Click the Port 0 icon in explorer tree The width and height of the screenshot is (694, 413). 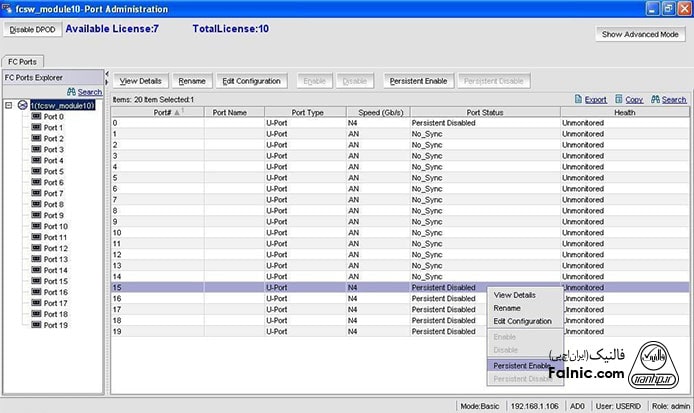[x=36, y=116]
